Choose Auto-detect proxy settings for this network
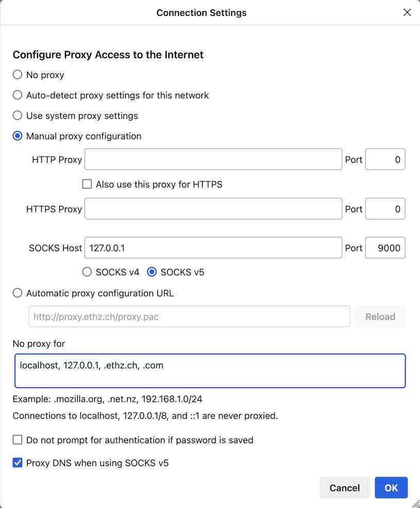The image size is (420, 508). click(17, 95)
